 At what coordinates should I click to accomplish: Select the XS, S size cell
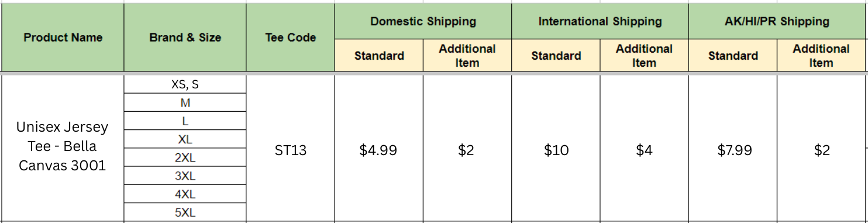point(185,84)
